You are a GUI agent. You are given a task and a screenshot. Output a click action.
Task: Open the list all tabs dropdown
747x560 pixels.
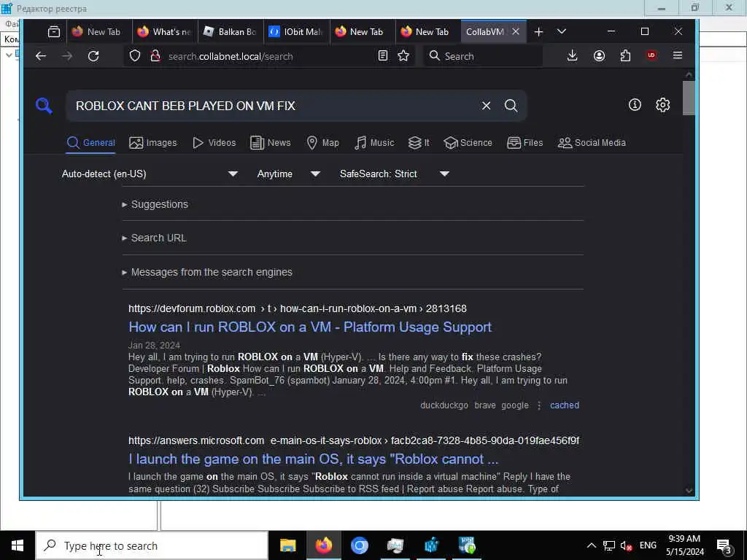click(562, 31)
